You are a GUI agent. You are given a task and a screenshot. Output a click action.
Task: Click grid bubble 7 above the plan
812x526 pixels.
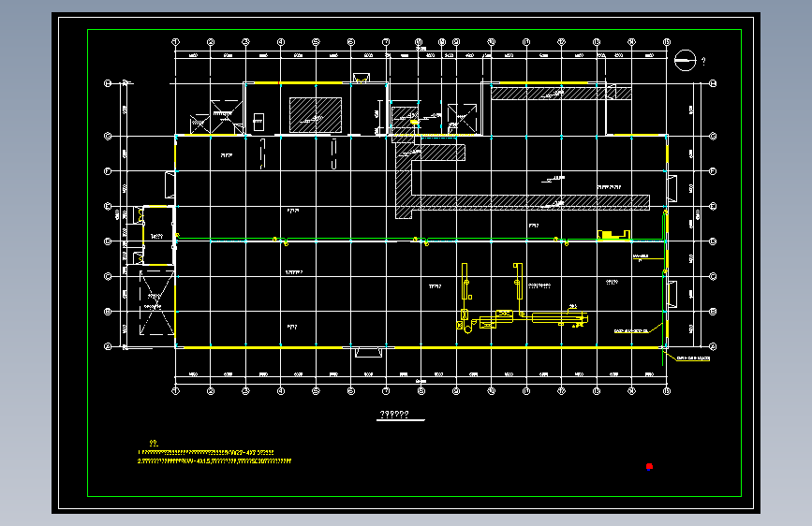coord(386,42)
